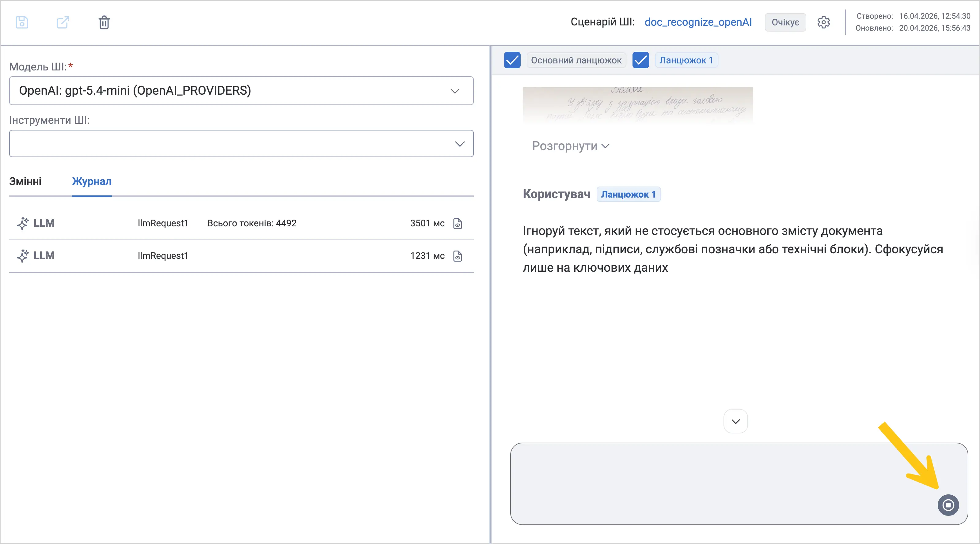Click the Ланцюжок 1 tag in the filter bar
This screenshot has width=980, height=544.
click(686, 60)
